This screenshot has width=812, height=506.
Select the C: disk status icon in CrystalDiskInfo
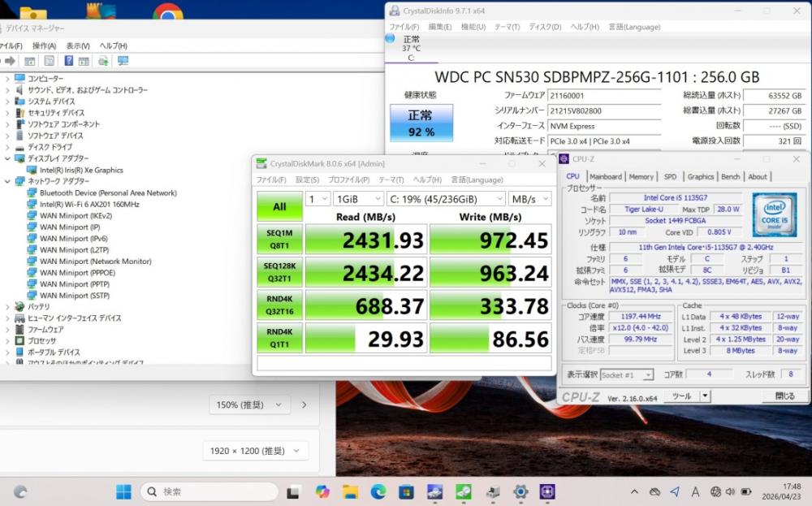(x=391, y=38)
